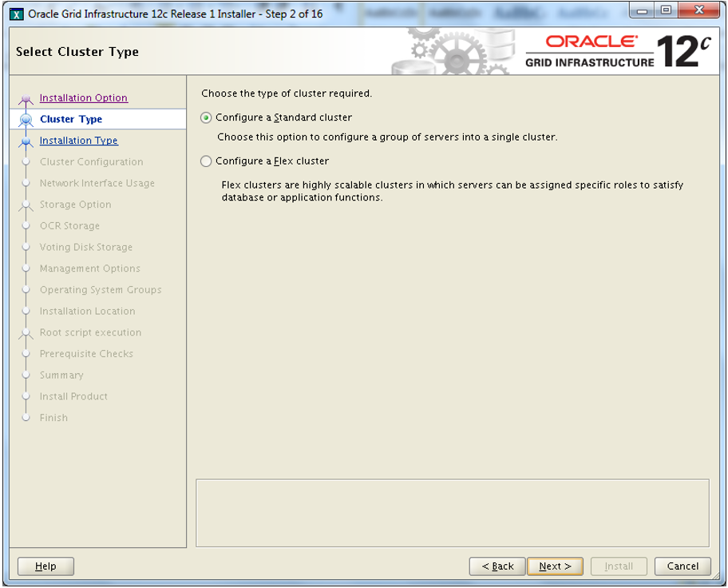Click the Select Cluster Type heading

(x=77, y=52)
